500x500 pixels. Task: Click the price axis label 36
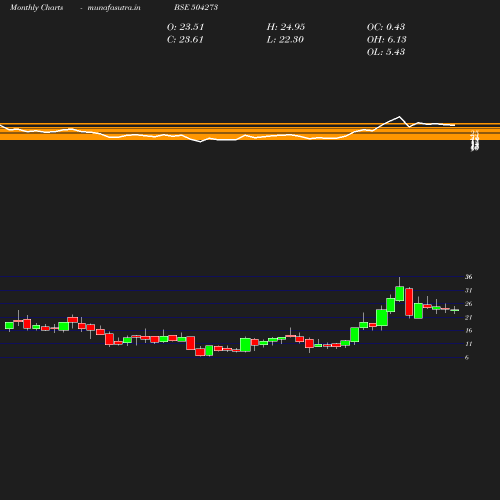469,277
